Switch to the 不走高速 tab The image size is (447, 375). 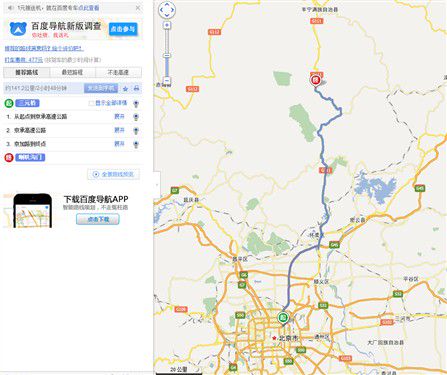(118, 72)
